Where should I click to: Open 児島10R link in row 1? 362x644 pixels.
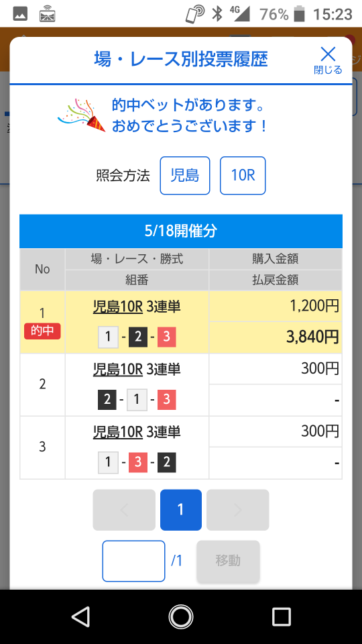coord(118,307)
